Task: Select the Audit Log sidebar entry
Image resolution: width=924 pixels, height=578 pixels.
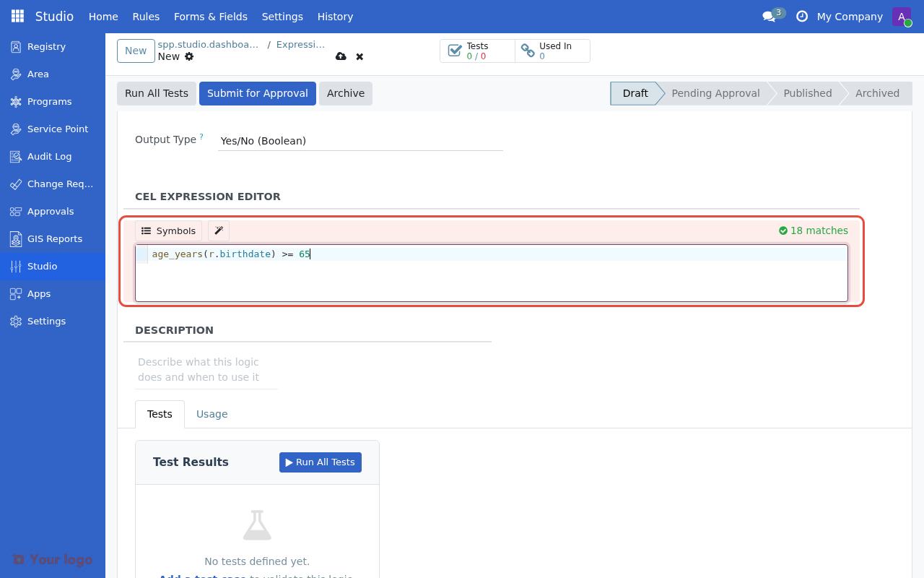Action: 48,156
